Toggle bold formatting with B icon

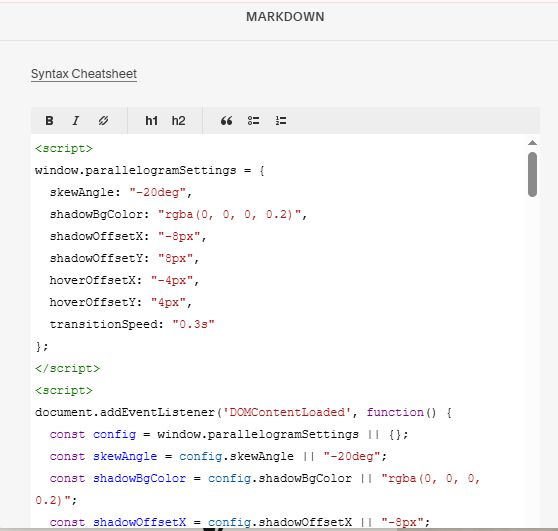(49, 121)
